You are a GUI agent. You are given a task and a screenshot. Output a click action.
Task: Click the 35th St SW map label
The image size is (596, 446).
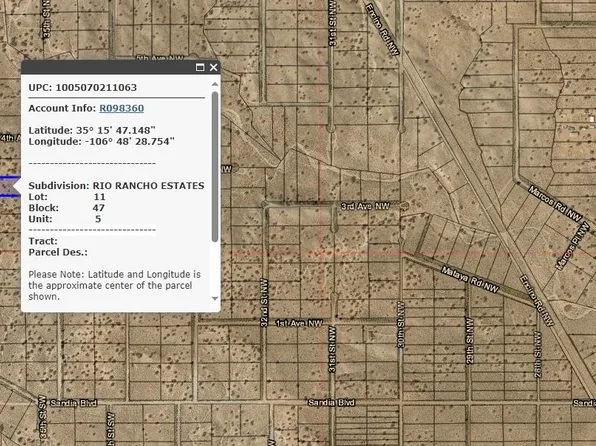coord(42,416)
